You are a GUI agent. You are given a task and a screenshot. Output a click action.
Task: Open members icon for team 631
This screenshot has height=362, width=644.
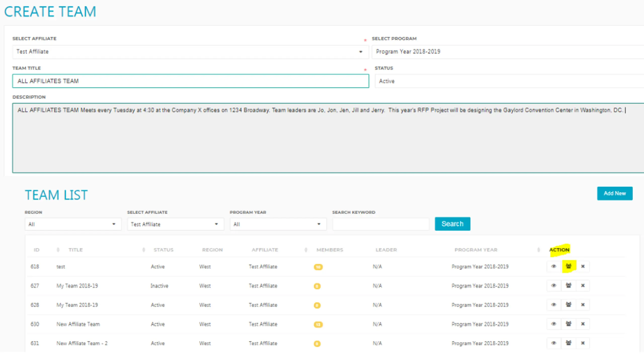(x=569, y=343)
